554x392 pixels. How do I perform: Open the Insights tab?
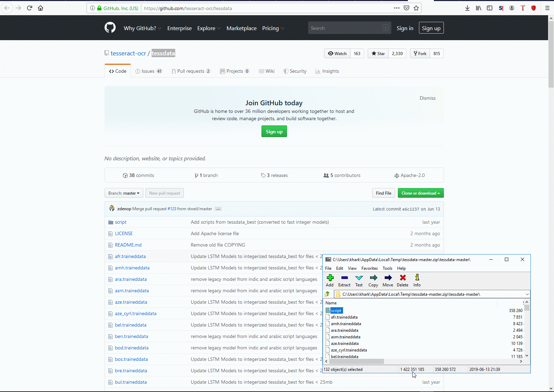327,71
